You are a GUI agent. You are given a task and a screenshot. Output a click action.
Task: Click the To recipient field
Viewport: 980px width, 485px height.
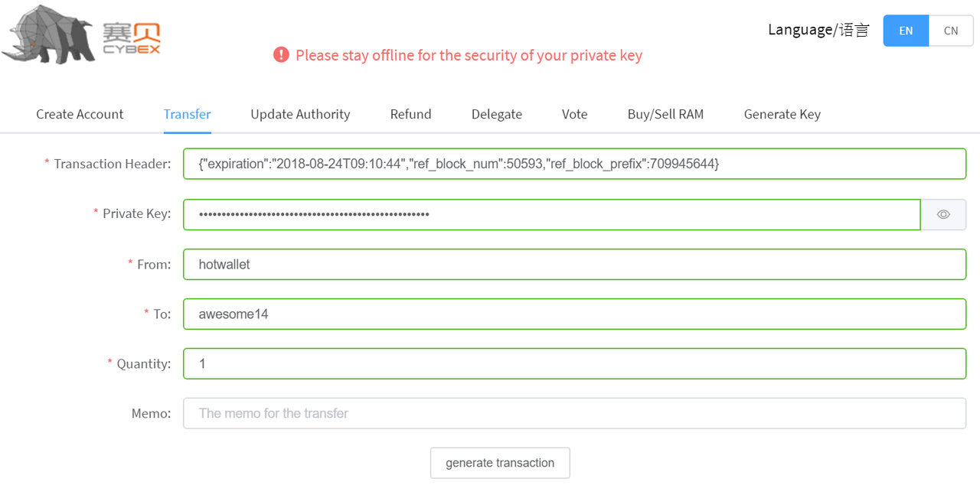click(574, 314)
